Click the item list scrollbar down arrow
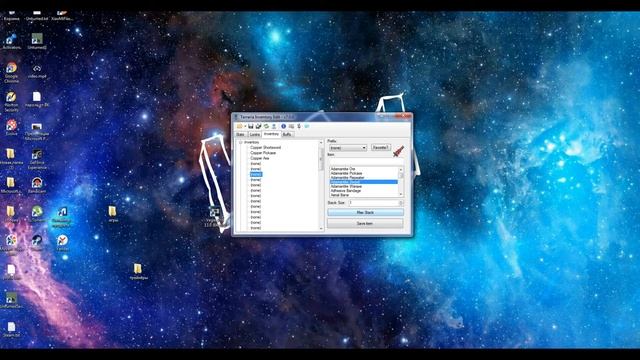640x360 pixels. point(401,194)
